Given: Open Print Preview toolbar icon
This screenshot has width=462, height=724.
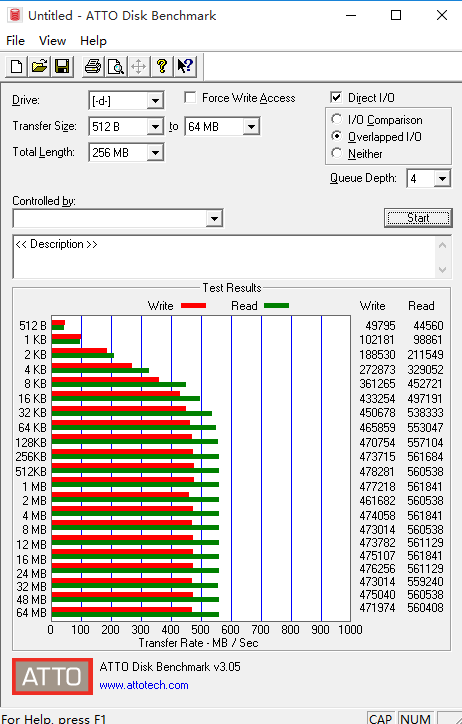Looking at the screenshot, I should [115, 67].
